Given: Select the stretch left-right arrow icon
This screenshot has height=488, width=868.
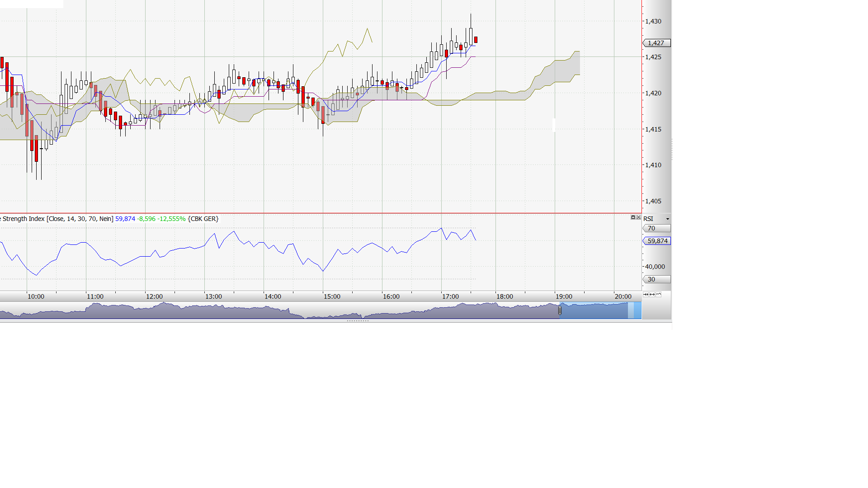Looking at the screenshot, I should pyautogui.click(x=652, y=294).
